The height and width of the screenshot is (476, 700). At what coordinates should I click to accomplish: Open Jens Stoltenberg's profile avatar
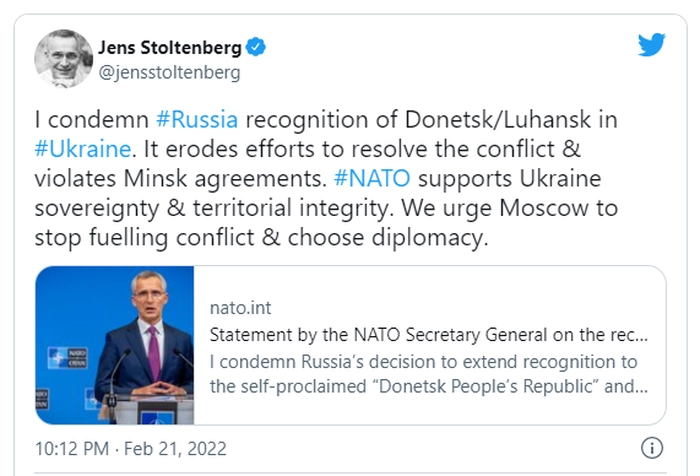point(64,58)
